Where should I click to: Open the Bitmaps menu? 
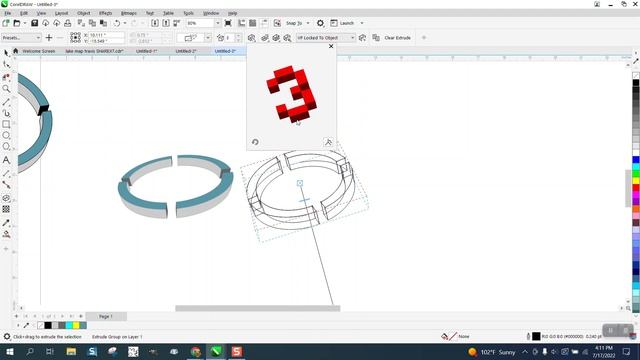(x=129, y=13)
